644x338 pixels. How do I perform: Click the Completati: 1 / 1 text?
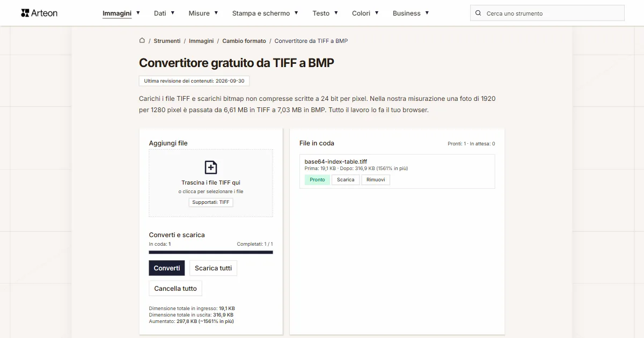point(255,244)
